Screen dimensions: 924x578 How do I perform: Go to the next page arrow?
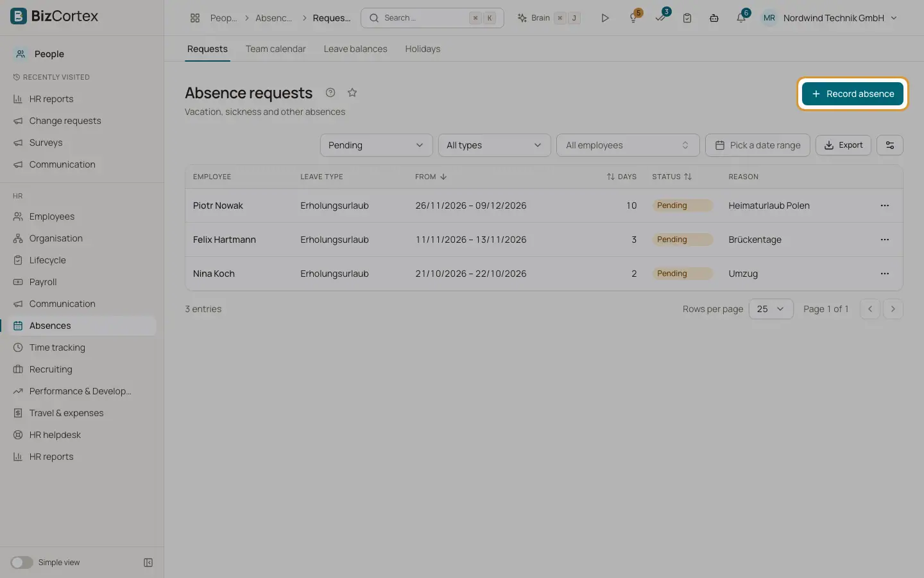[x=893, y=309]
